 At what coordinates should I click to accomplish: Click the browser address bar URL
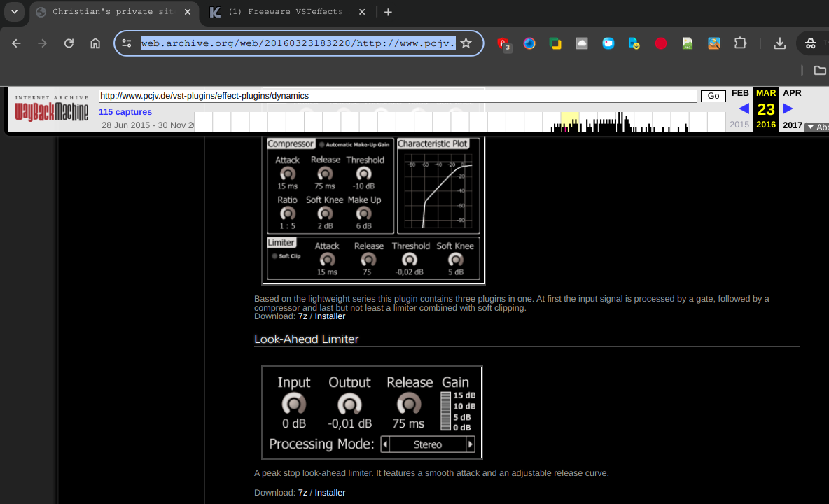(x=298, y=43)
